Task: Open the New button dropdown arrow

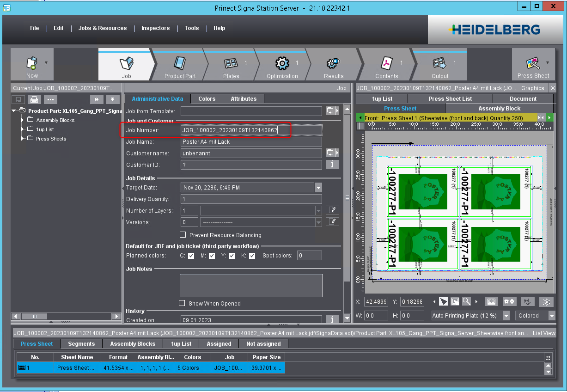Action: coord(46,62)
